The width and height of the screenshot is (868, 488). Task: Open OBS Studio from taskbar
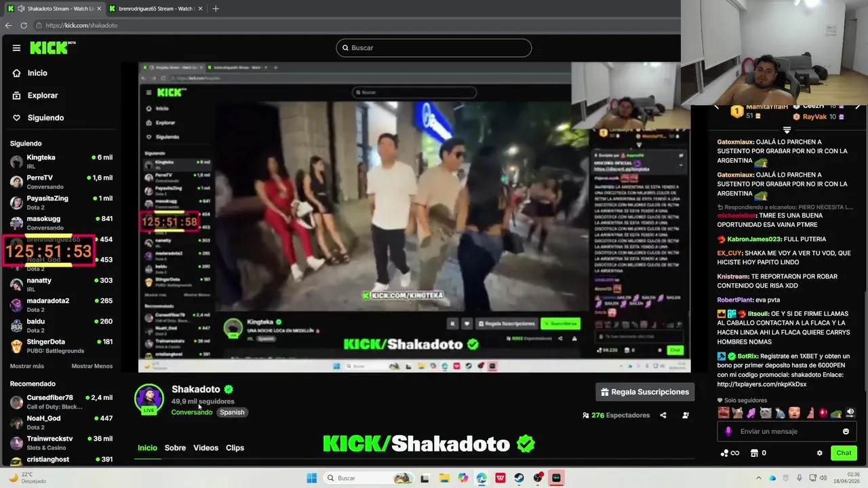click(x=538, y=479)
